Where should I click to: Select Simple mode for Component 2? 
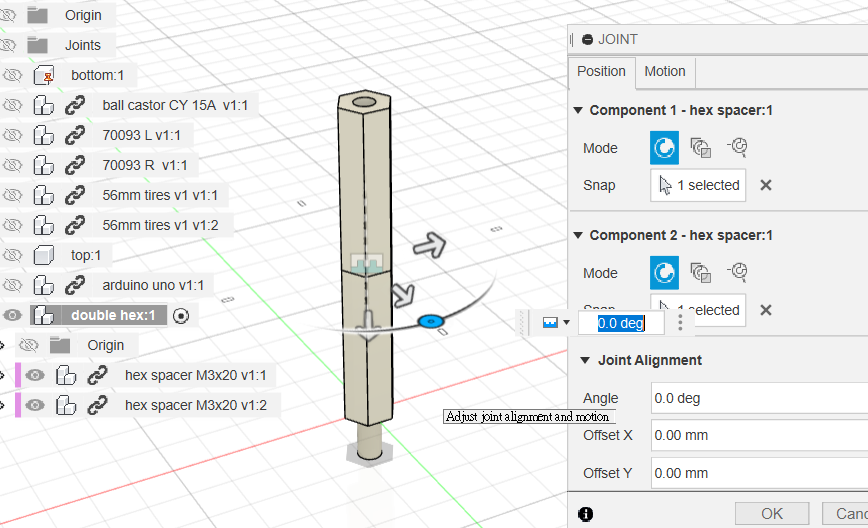pos(664,273)
